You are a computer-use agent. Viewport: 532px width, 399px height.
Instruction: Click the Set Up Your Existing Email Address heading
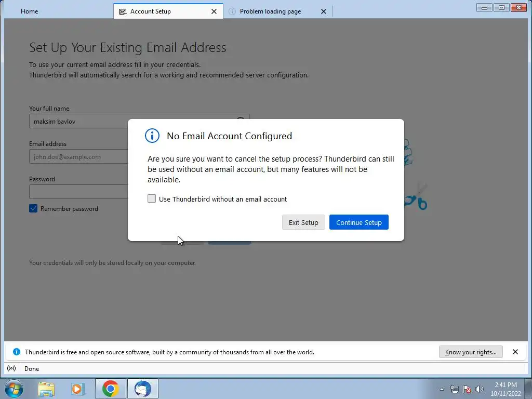pos(128,47)
